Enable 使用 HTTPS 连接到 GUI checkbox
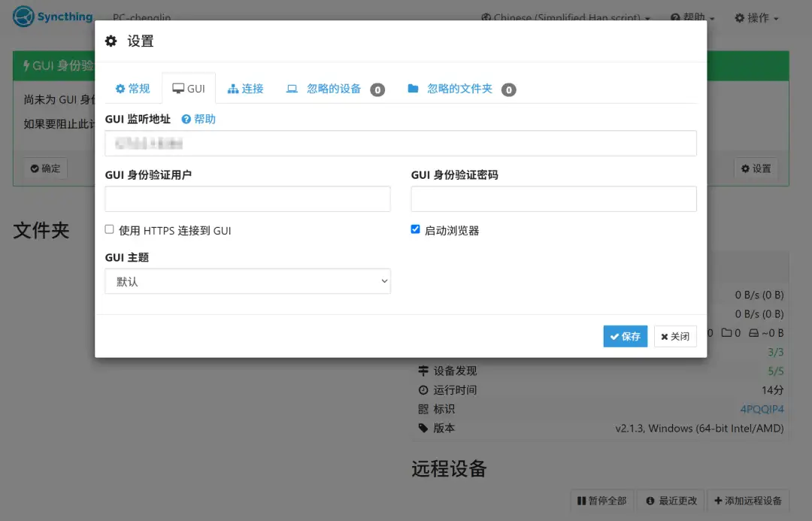Viewport: 812px width, 521px height. click(109, 229)
